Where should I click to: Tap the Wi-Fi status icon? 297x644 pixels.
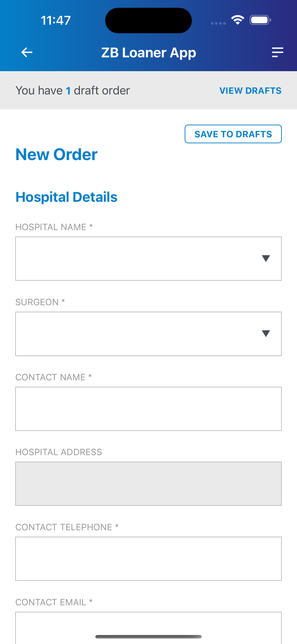click(238, 20)
